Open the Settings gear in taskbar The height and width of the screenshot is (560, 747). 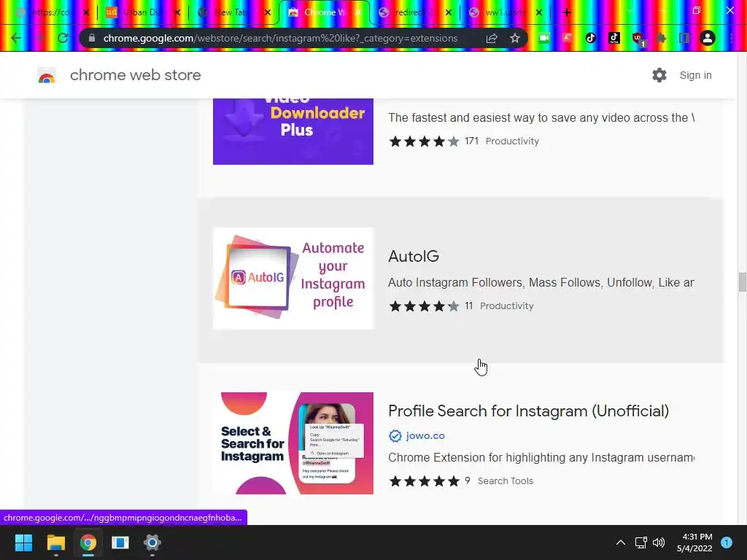[x=152, y=542]
